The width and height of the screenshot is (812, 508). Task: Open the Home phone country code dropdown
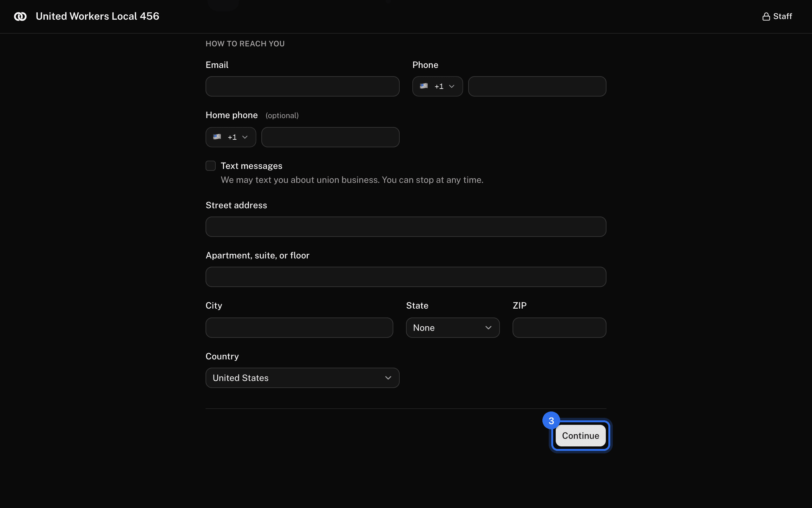click(x=231, y=137)
